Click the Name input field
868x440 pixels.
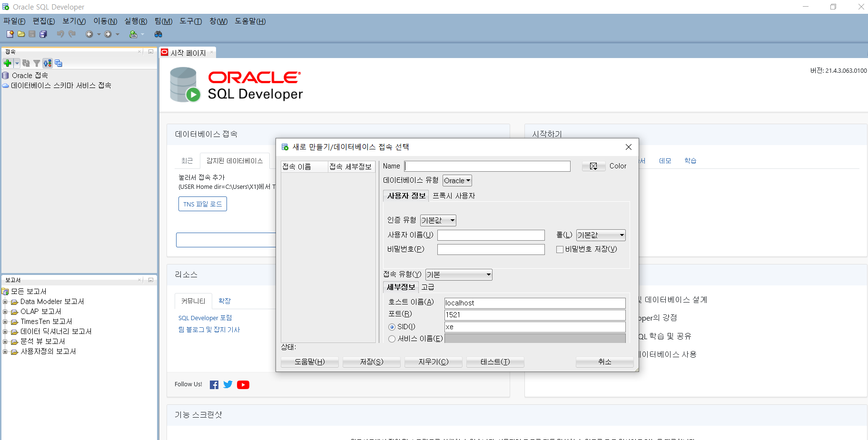(x=488, y=166)
